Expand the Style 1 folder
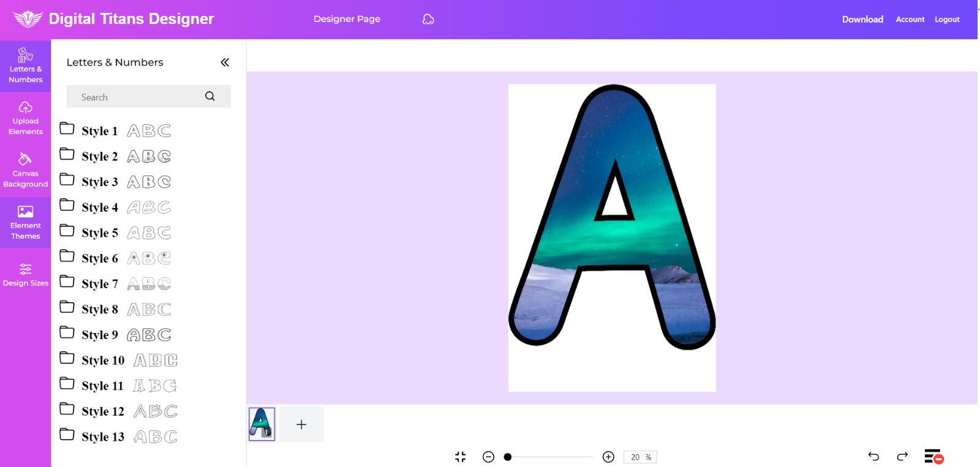980x467 pixels. pos(67,129)
